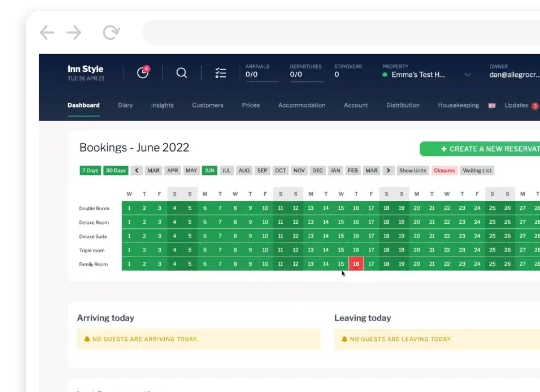Go to next months with right arrow

(x=388, y=171)
